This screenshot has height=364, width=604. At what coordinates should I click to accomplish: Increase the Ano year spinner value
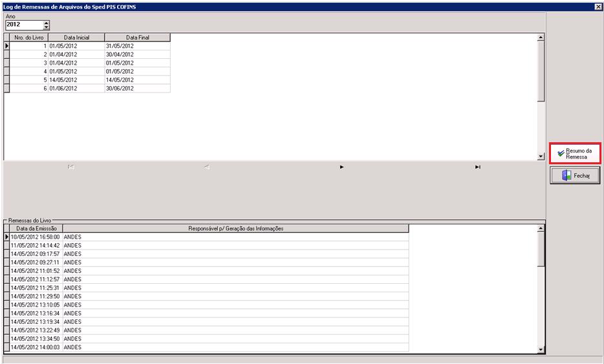pyautogui.click(x=46, y=22)
